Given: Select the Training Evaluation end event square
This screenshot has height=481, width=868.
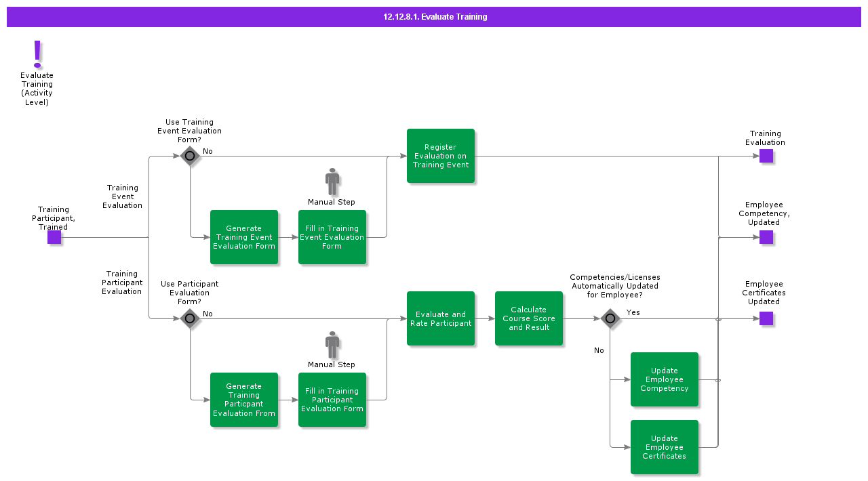Looking at the screenshot, I should (x=766, y=156).
